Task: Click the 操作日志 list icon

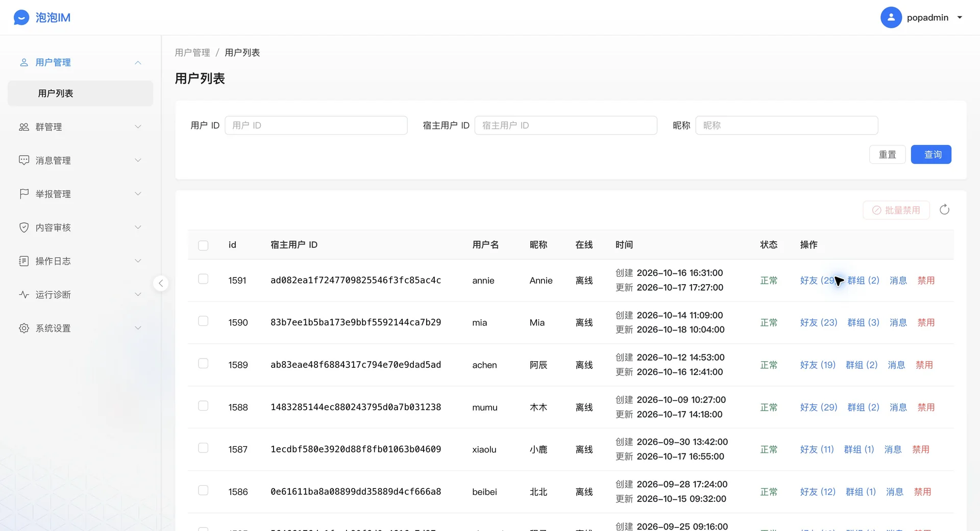Action: coord(24,261)
